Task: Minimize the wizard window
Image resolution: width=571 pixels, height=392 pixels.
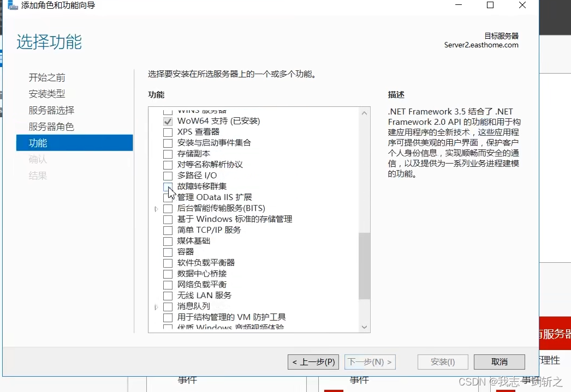Action: click(459, 5)
